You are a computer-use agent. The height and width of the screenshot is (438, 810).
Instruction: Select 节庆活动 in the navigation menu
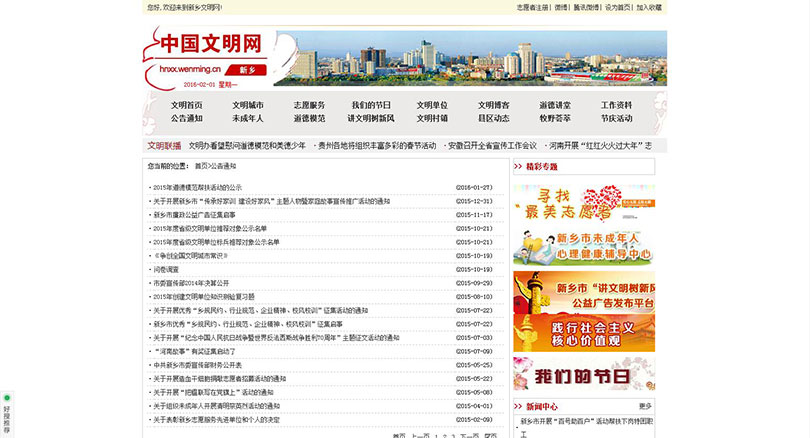click(x=616, y=118)
